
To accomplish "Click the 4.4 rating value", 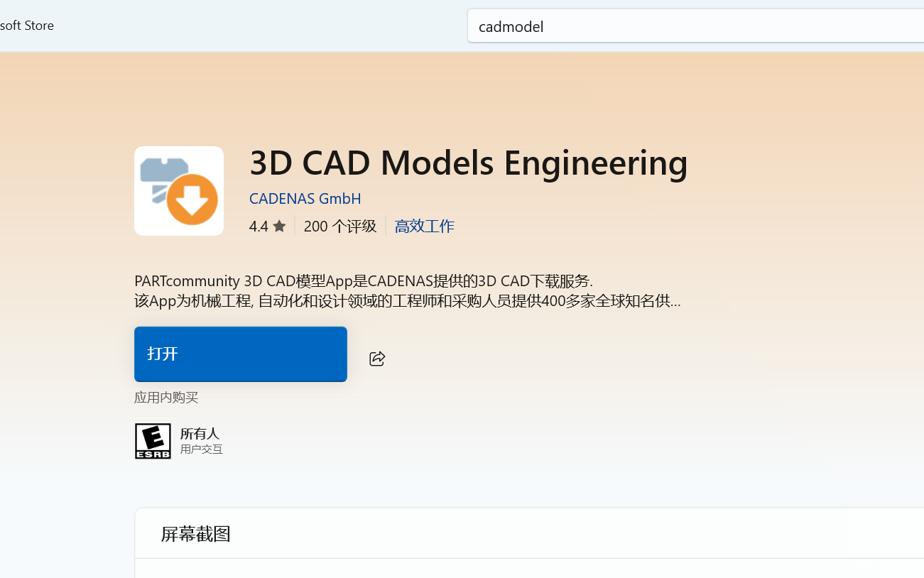I will [259, 227].
